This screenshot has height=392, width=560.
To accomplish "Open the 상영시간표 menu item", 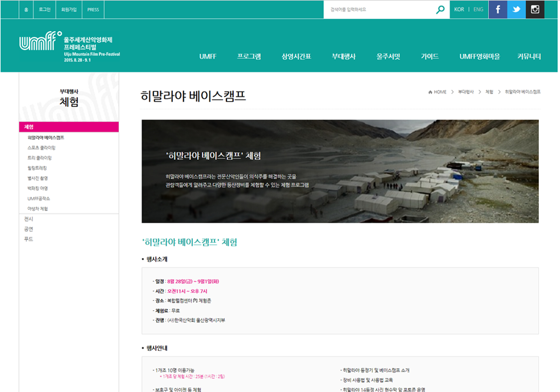I will 296,56.
